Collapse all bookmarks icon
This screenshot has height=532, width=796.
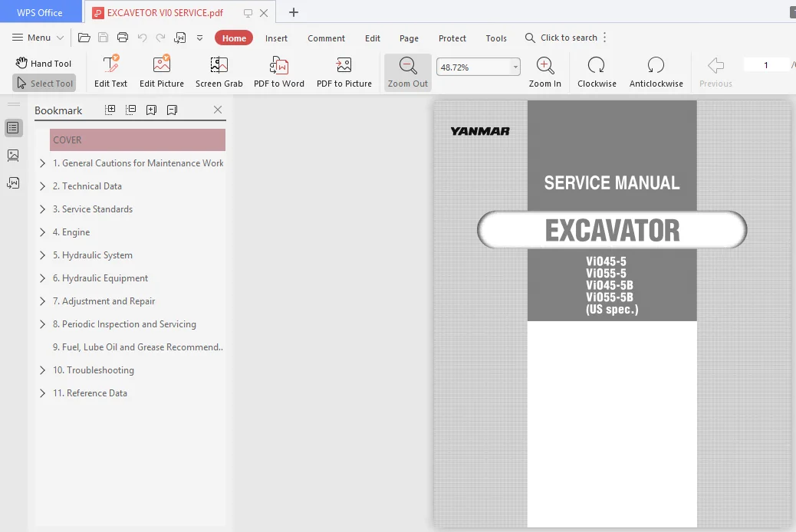pyautogui.click(x=130, y=110)
